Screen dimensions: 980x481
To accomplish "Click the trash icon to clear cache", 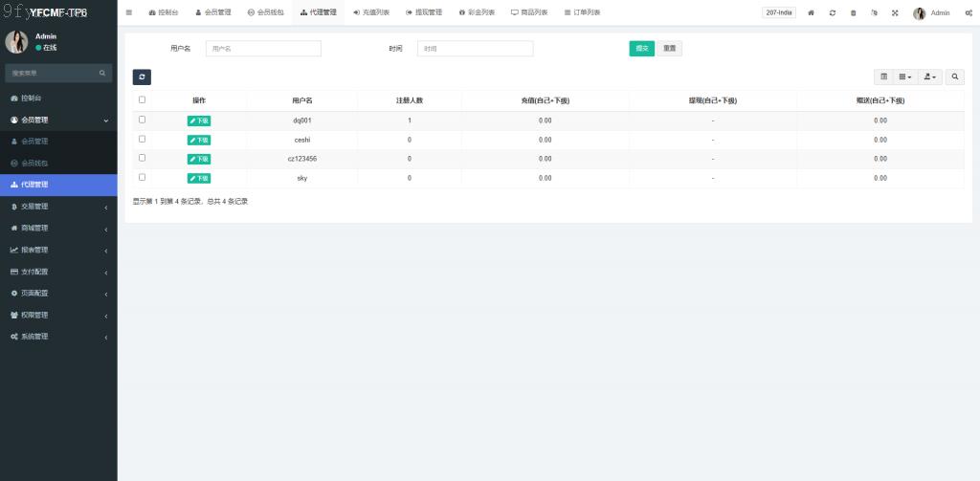I will click(x=853, y=12).
